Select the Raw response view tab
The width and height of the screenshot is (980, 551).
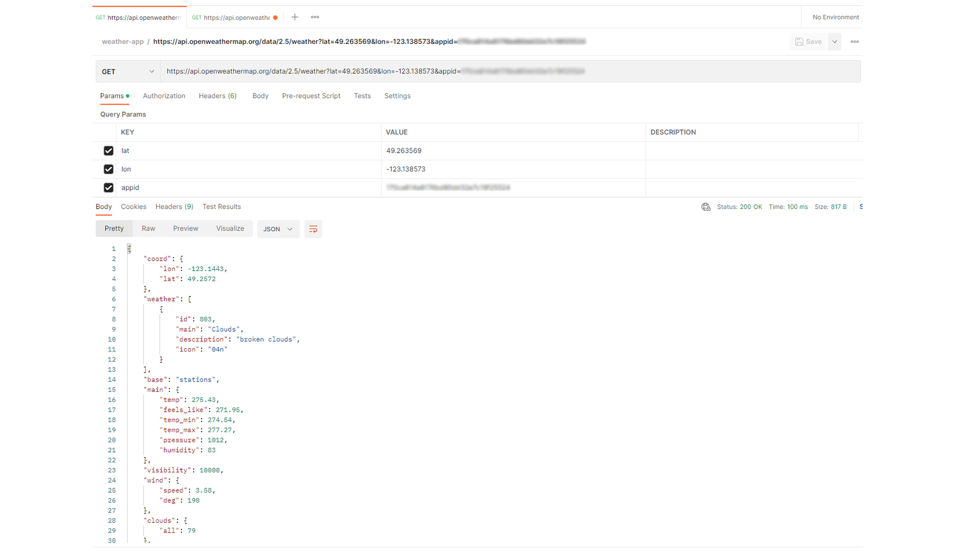pyautogui.click(x=148, y=228)
